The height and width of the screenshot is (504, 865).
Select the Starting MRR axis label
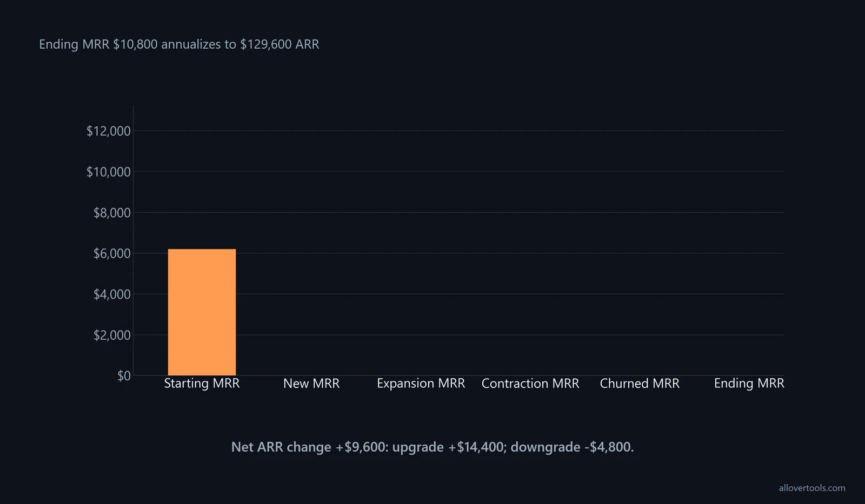202,384
